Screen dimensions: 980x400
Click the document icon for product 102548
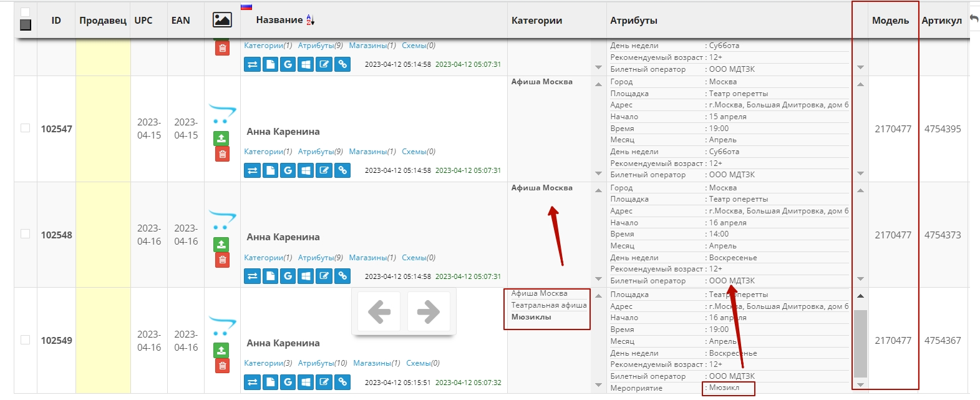(x=270, y=276)
